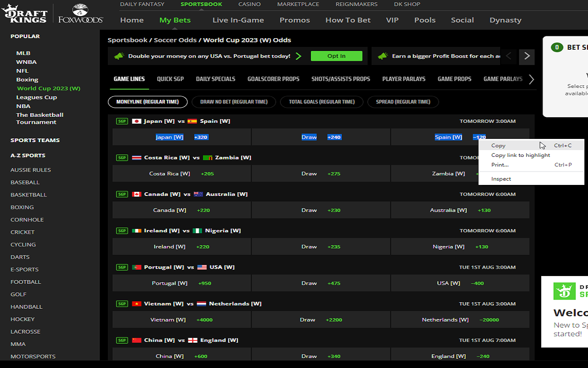588x368 pixels.
Task: Open the Marketplace link in the top bar
Action: tap(298, 4)
